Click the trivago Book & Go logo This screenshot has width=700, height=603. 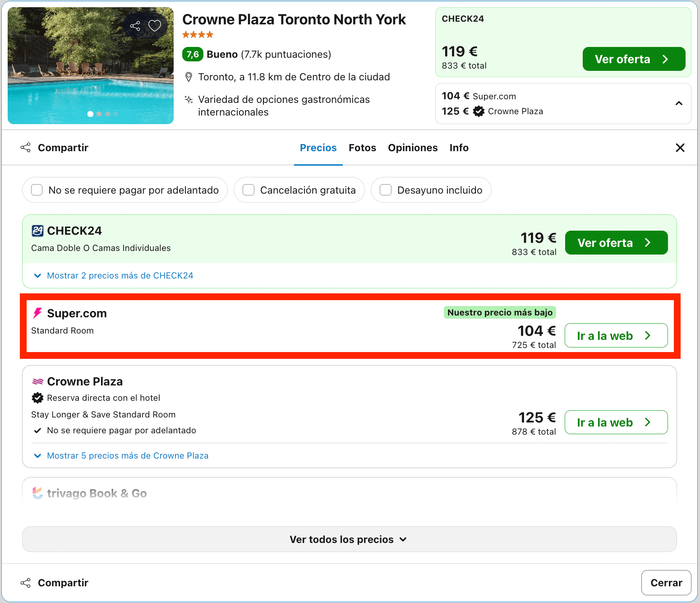point(37,493)
